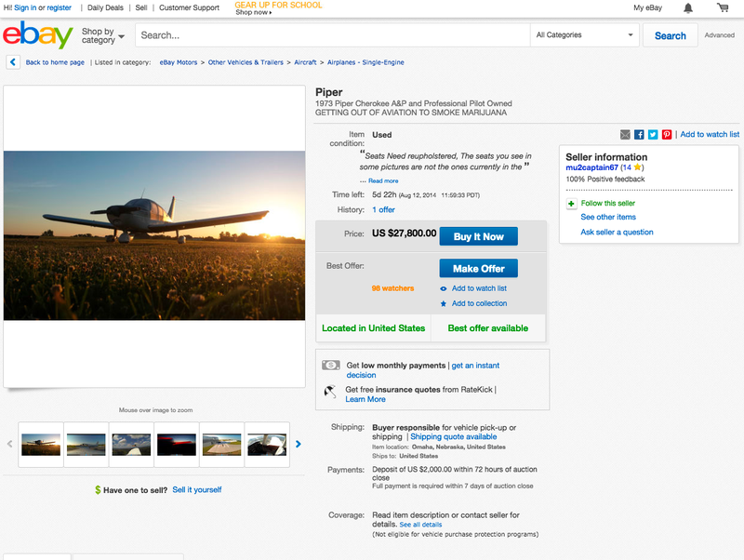Click the main Piper airplane photo

tap(154, 235)
